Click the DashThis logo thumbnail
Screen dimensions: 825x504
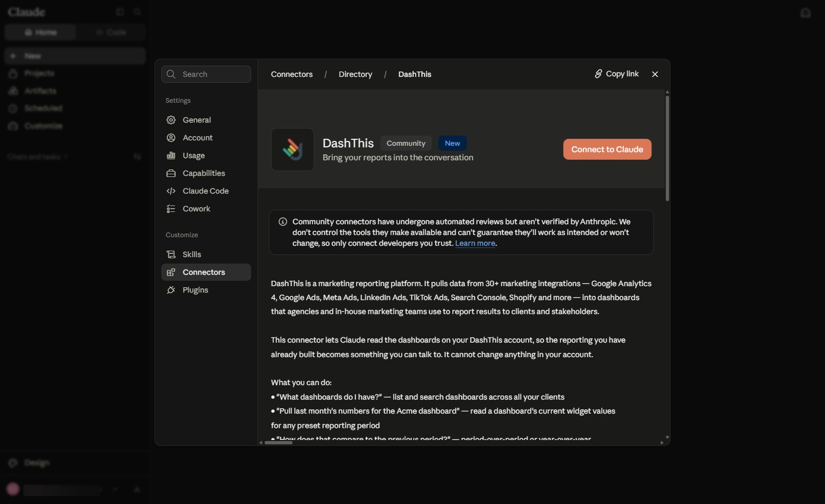pyautogui.click(x=293, y=150)
